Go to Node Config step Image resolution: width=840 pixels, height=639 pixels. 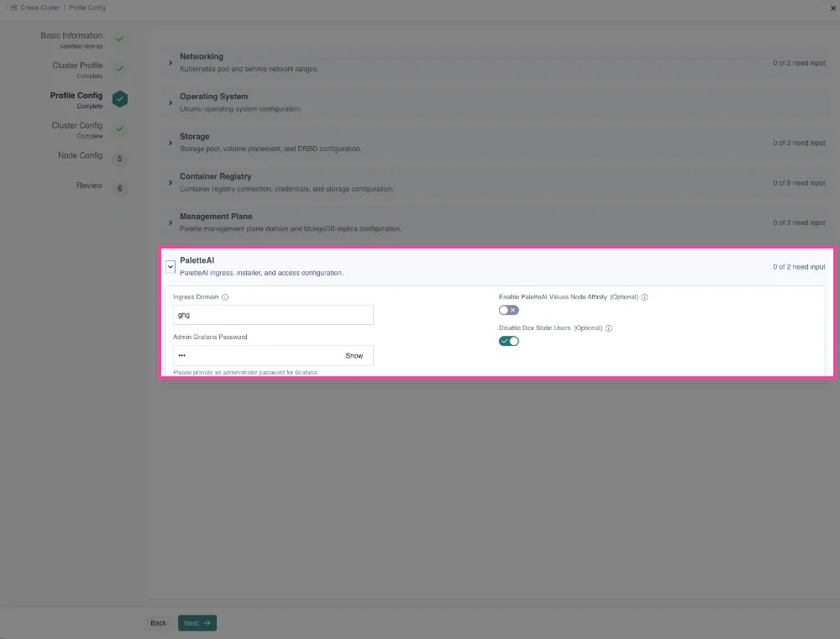pyautogui.click(x=80, y=155)
